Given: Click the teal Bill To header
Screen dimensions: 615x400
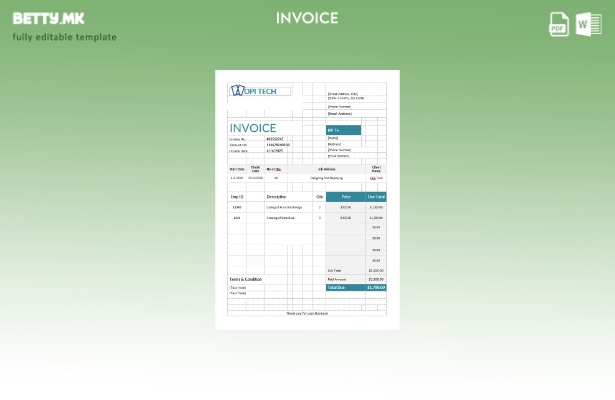Looking at the screenshot, I should pos(343,130).
